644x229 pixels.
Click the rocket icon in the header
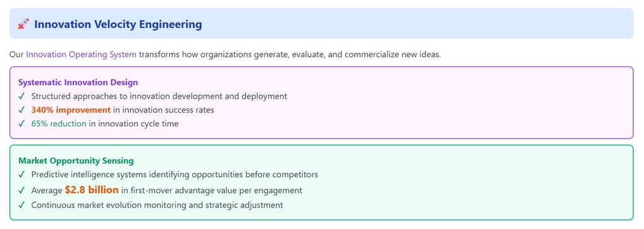coord(23,24)
